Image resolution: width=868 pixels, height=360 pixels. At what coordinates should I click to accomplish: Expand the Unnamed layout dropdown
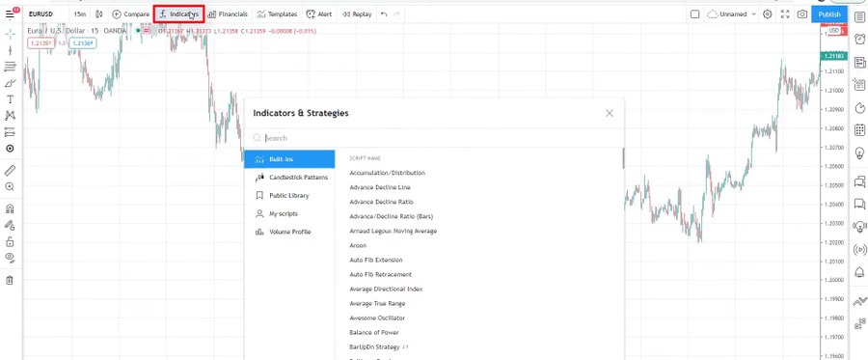point(732,14)
